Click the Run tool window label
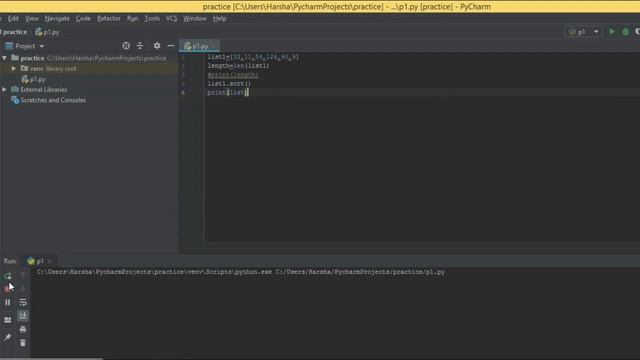Viewport: 640px width, 360px height. click(x=10, y=261)
